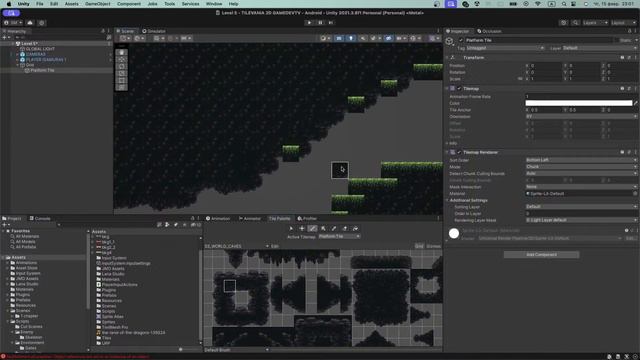640x360 pixels.
Task: Adjust the Project asset icon size slider
Action: coord(181,349)
